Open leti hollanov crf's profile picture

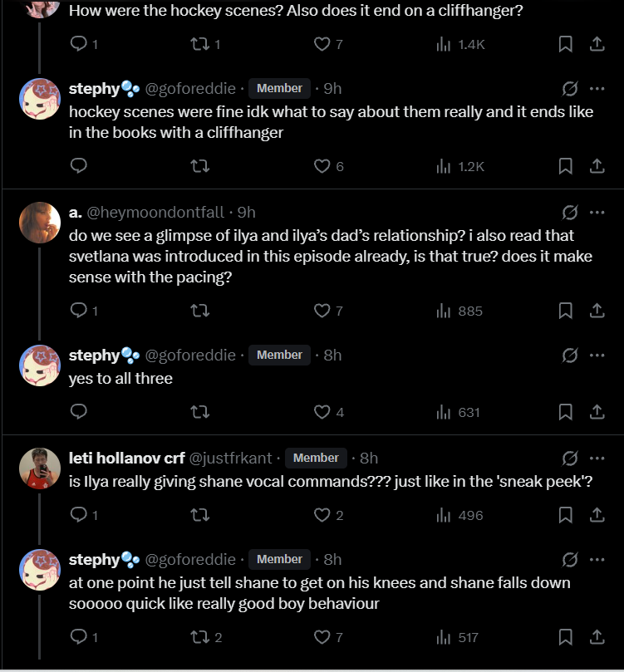pos(40,469)
